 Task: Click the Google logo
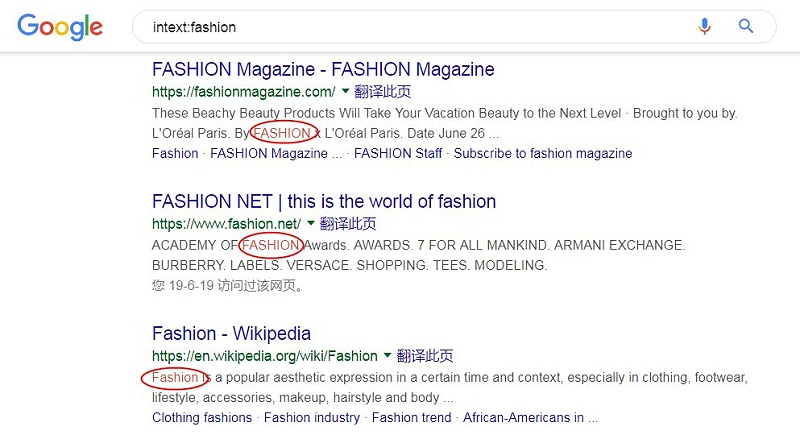(60, 27)
